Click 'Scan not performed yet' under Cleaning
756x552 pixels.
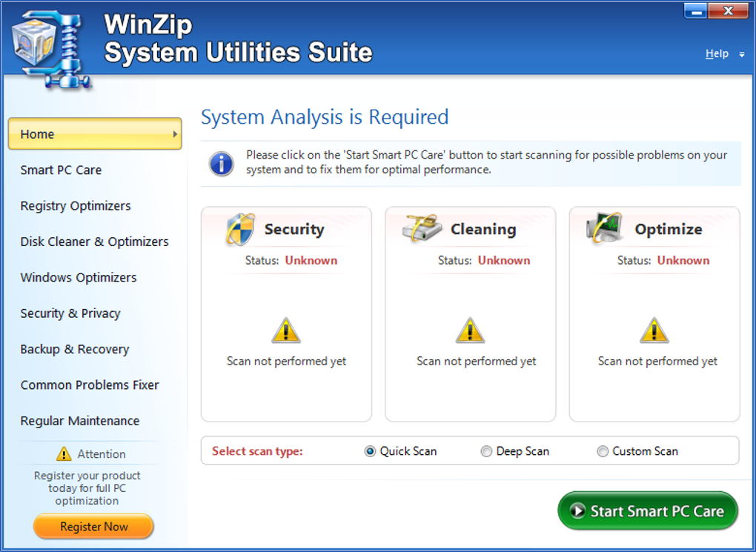click(x=477, y=361)
